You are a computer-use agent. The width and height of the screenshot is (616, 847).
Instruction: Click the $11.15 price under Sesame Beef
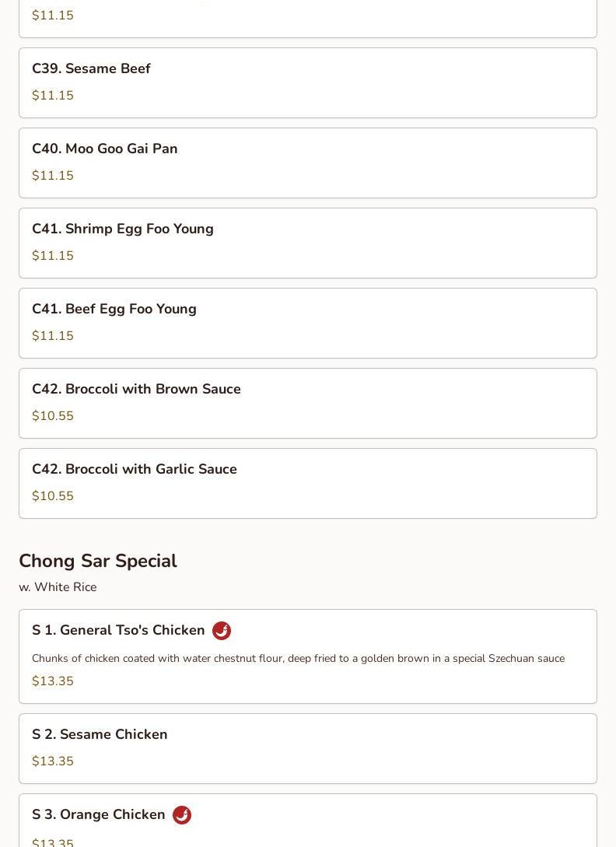pyautogui.click(x=53, y=96)
